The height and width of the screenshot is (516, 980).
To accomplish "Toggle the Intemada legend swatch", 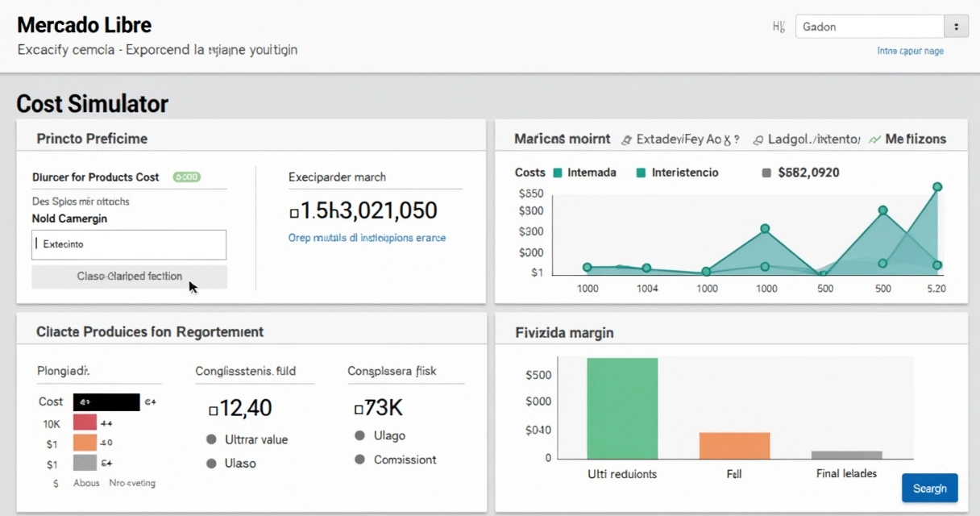I will [x=557, y=173].
